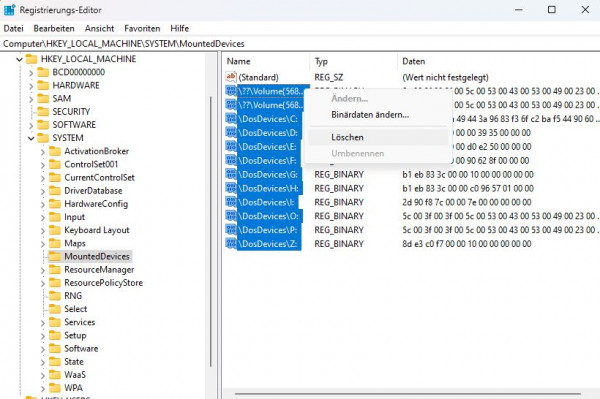This screenshot has height=399, width=600.
Task: Expand the CurrentControlSet key
Action: (x=43, y=178)
